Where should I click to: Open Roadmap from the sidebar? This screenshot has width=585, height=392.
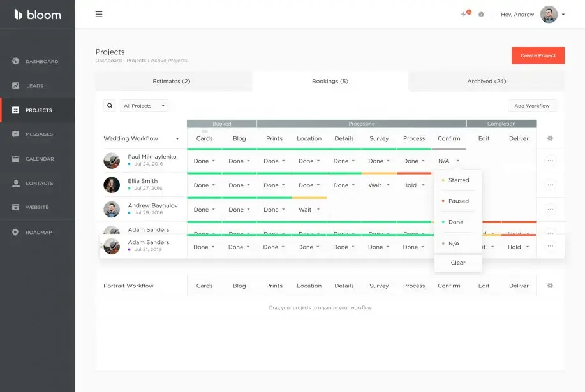[x=38, y=232]
